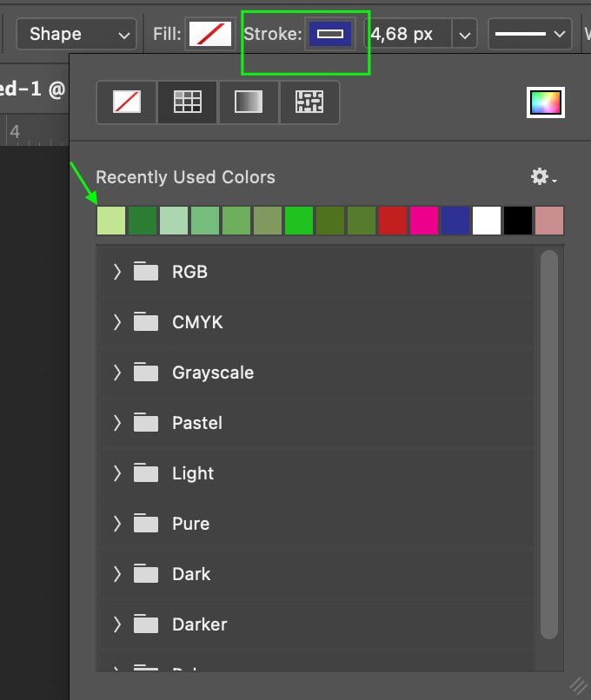Click the Recently Used Colors label
This screenshot has width=591, height=700.
point(188,177)
